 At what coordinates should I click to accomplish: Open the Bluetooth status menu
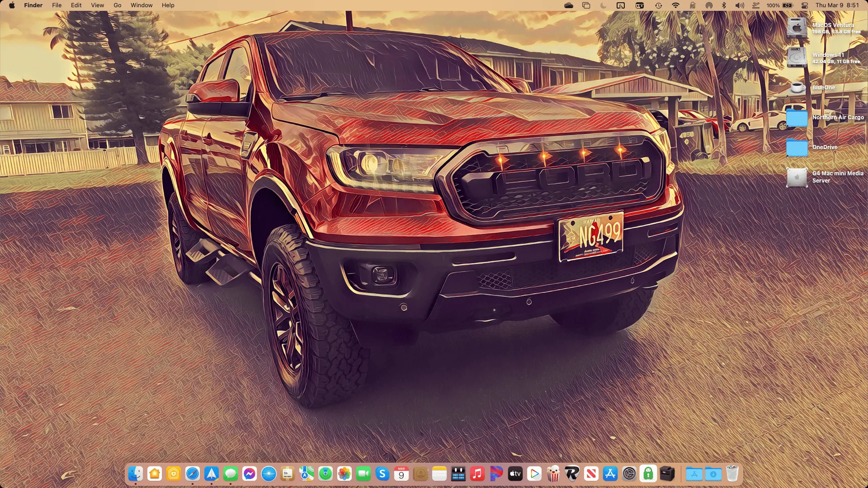[724, 5]
